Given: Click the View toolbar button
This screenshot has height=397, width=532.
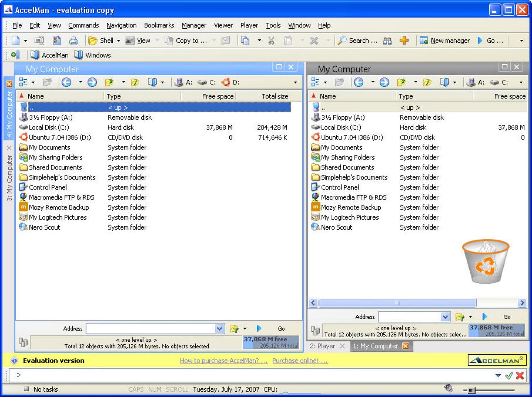Looking at the screenshot, I should click(x=138, y=40).
